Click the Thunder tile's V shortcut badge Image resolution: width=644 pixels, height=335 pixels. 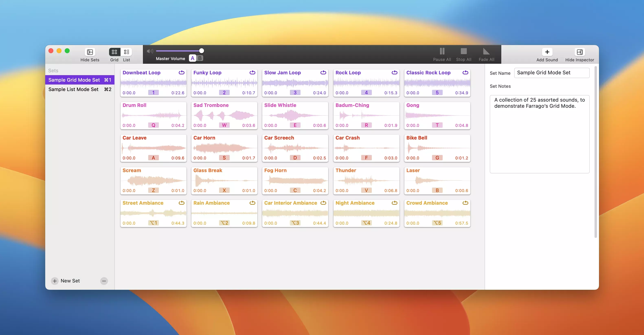pos(366,190)
